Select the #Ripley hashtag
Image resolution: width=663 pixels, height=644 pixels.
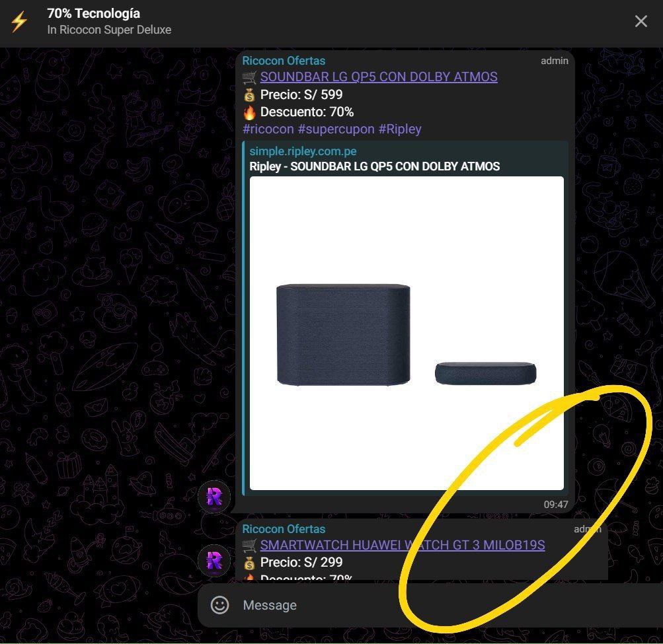pos(399,129)
